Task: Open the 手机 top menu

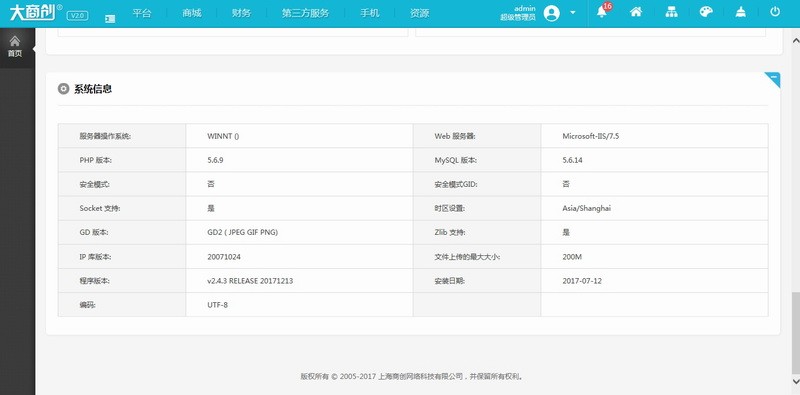Action: click(x=369, y=13)
